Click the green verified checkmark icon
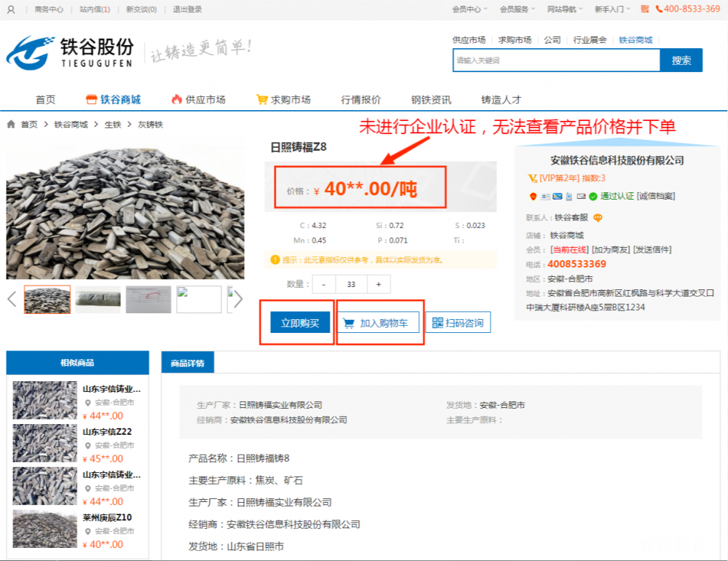 [x=593, y=196]
